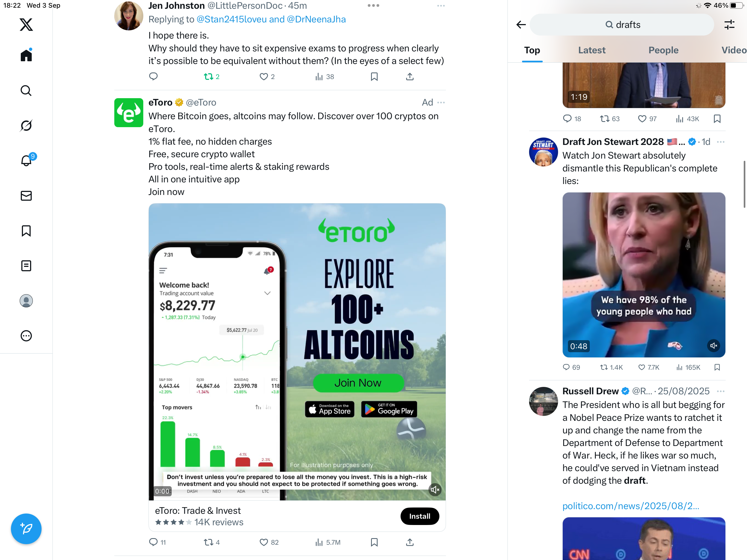
Task: Open the politico.com news link
Action: [631, 506]
